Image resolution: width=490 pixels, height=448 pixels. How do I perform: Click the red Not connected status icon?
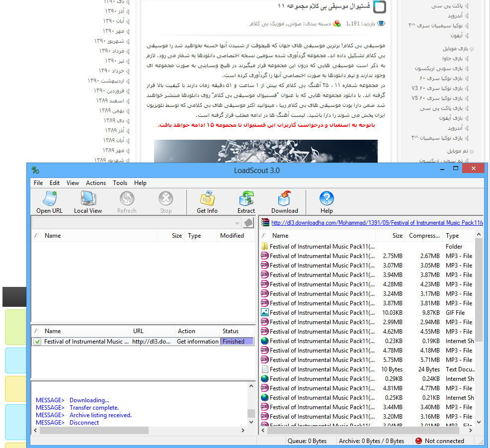pyautogui.click(x=418, y=441)
